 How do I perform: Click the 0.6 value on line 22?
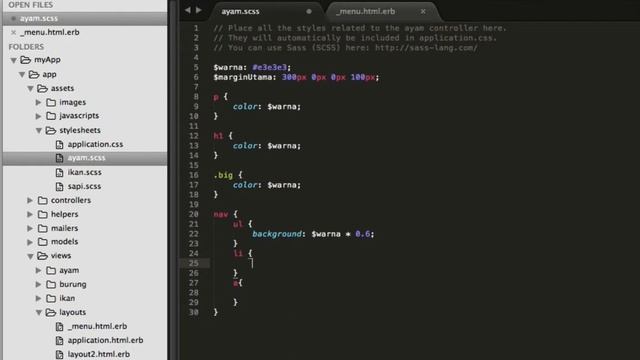pos(362,234)
